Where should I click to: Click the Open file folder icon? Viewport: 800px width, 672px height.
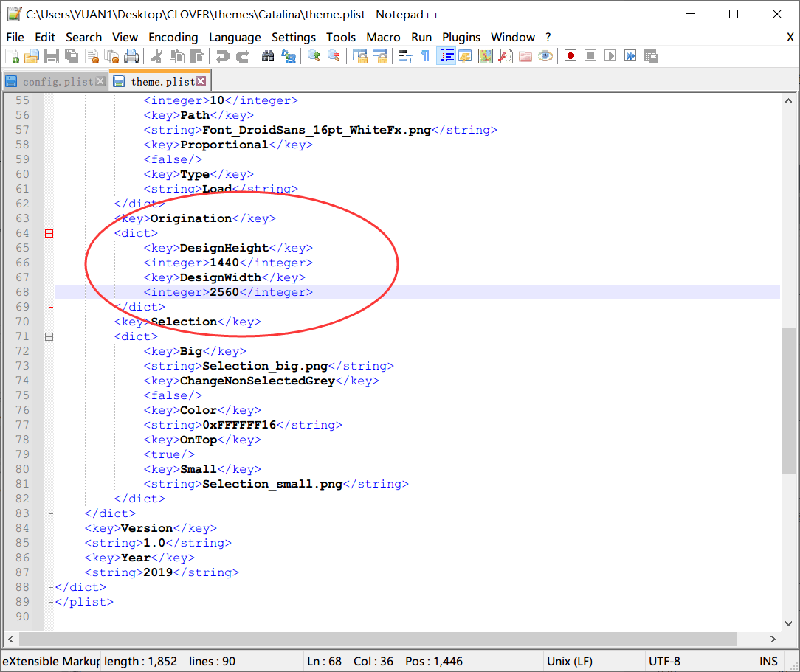pyautogui.click(x=32, y=56)
